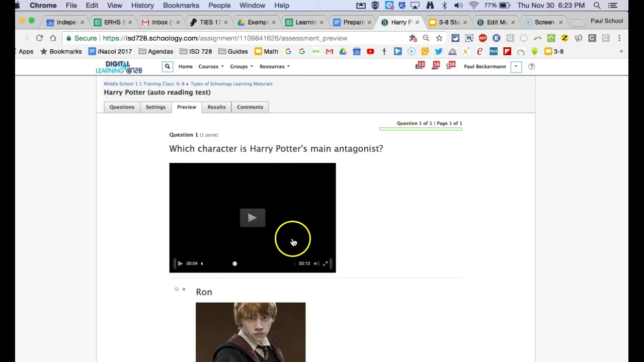Switch to the Questions tab
Viewport: 644px width, 362px height.
pos(122,107)
